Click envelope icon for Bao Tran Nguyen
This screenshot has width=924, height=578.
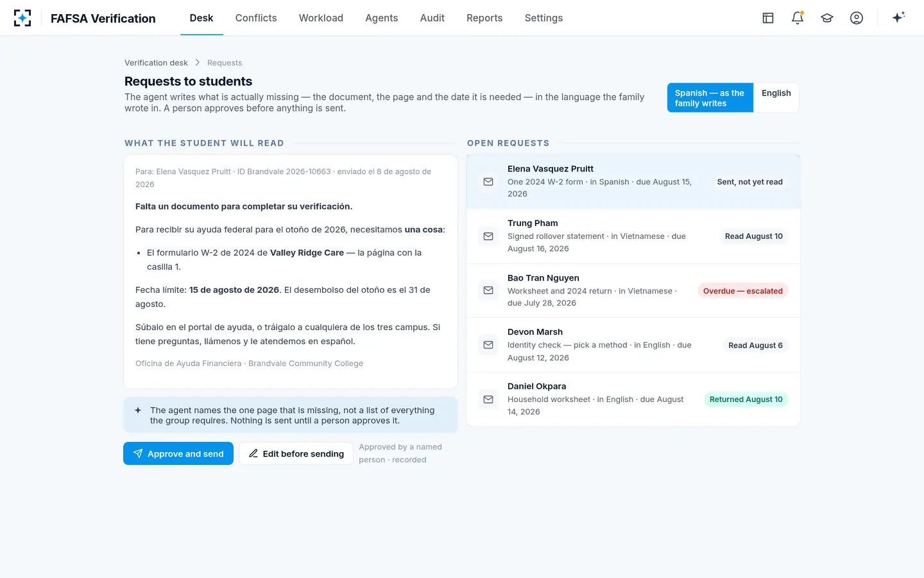click(488, 290)
